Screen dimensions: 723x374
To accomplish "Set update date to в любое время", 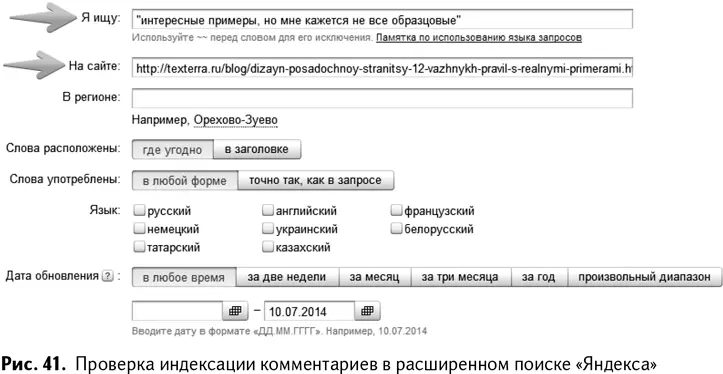I will tap(184, 277).
